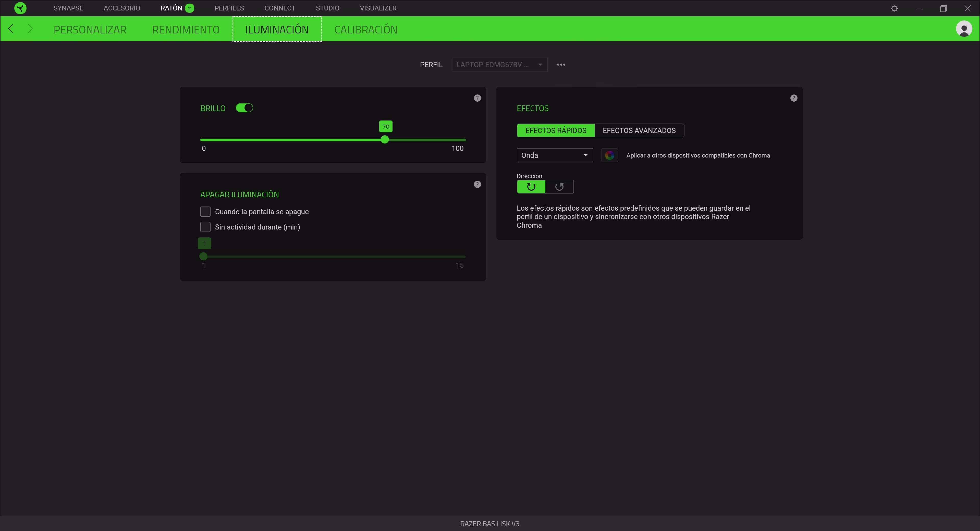Open the Visualizer tab
This screenshot has height=531, width=980.
click(x=378, y=8)
